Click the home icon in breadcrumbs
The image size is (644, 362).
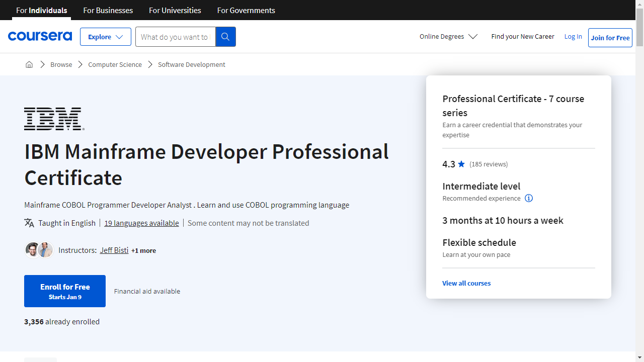pos(29,64)
